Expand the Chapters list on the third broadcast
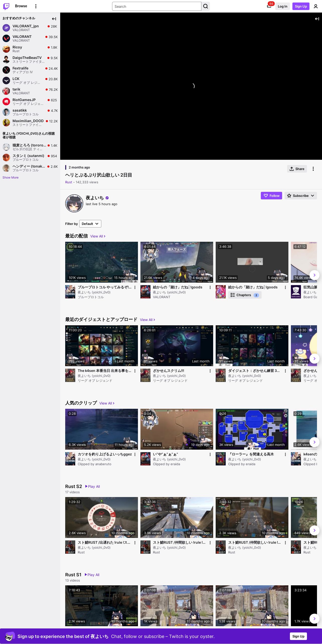 [245, 295]
